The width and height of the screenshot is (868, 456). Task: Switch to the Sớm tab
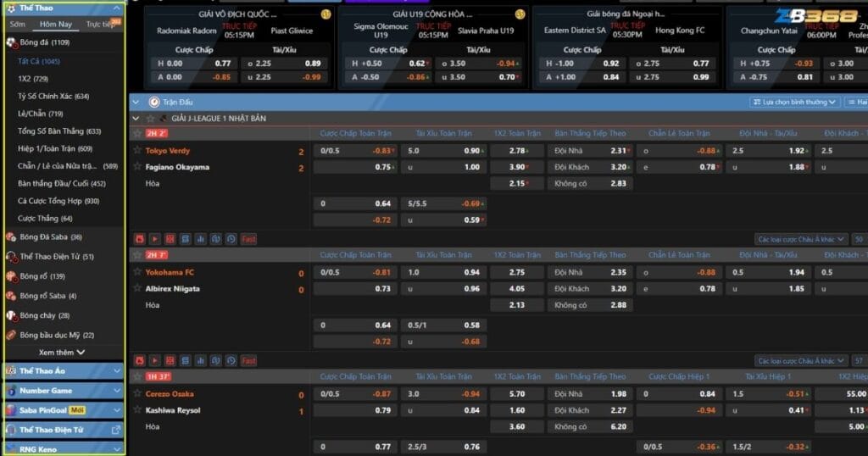18,25
